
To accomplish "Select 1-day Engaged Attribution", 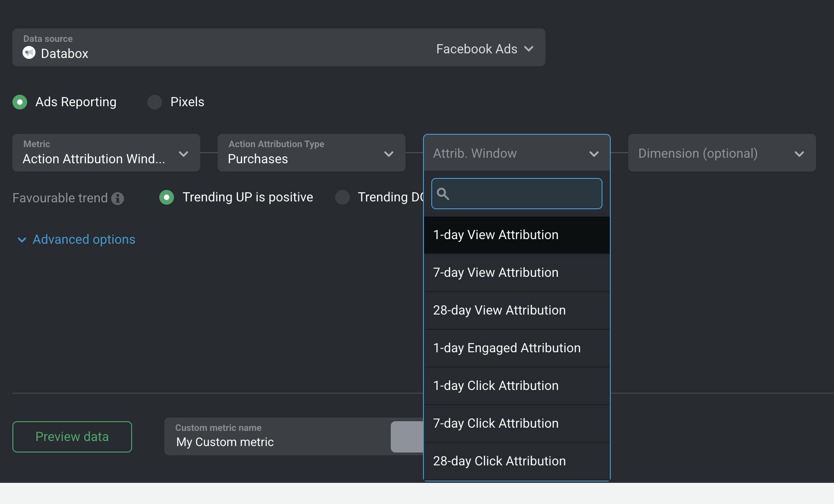I will click(x=517, y=348).
